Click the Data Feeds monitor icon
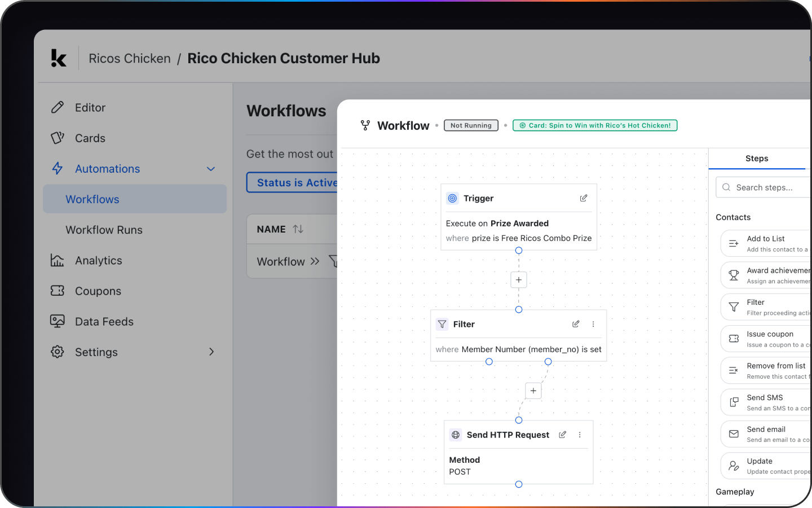Image resolution: width=812 pixels, height=508 pixels. [58, 321]
